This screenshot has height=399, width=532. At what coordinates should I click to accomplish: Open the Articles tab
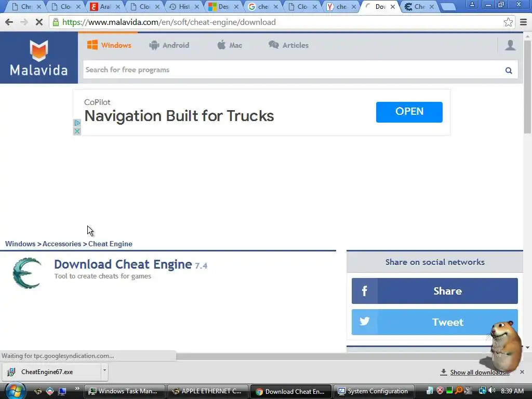click(x=288, y=45)
